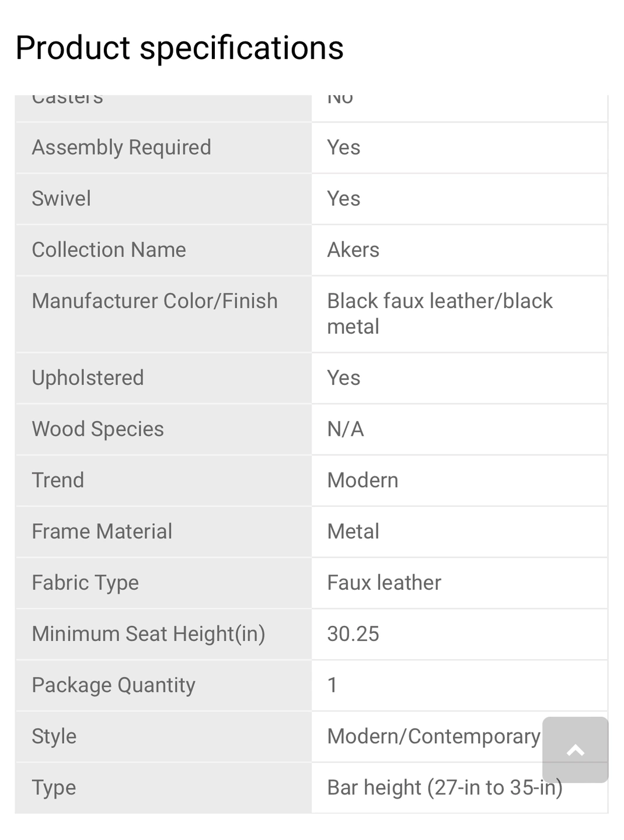Click the 30.25 seat height value
Viewport: 624px width, 840px height.
pos(353,634)
